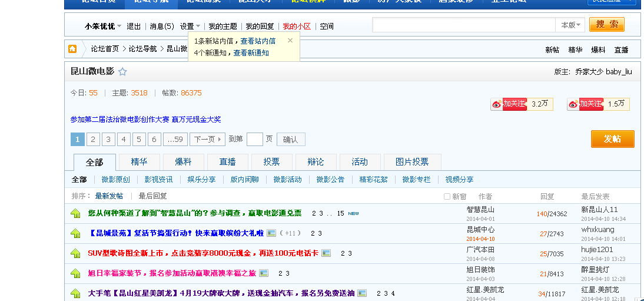The height and width of the screenshot is (301, 644).
Task: Toggle the 新窗 checkbox
Action: pyautogui.click(x=447, y=197)
